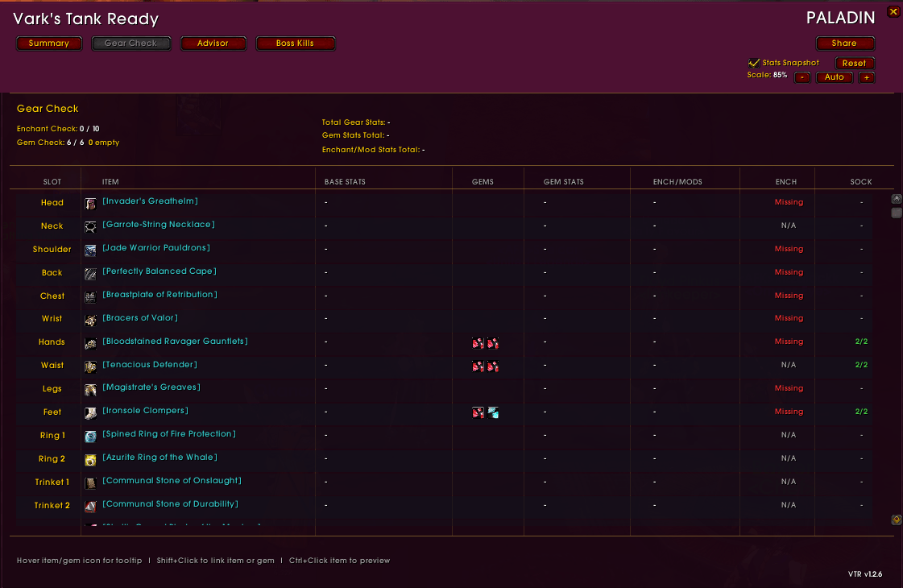The height and width of the screenshot is (588, 903).
Task: Click first red gem in Hands row
Action: pos(478,344)
